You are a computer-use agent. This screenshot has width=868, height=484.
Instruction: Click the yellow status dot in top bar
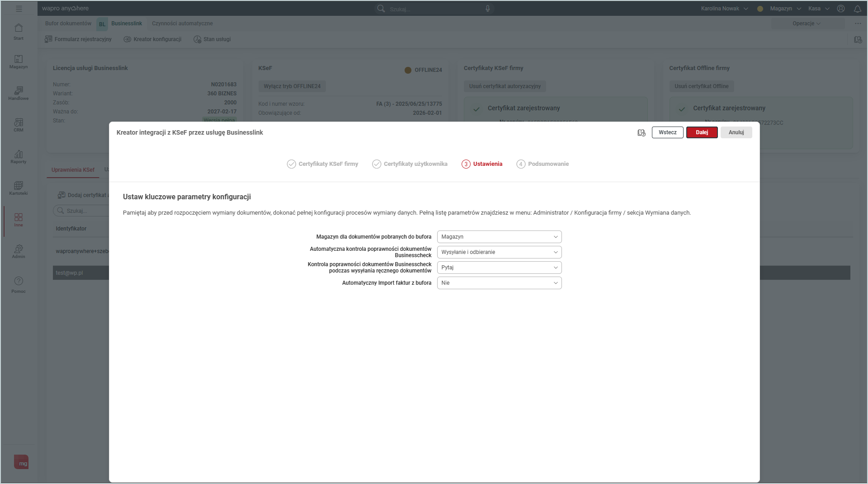pos(760,9)
